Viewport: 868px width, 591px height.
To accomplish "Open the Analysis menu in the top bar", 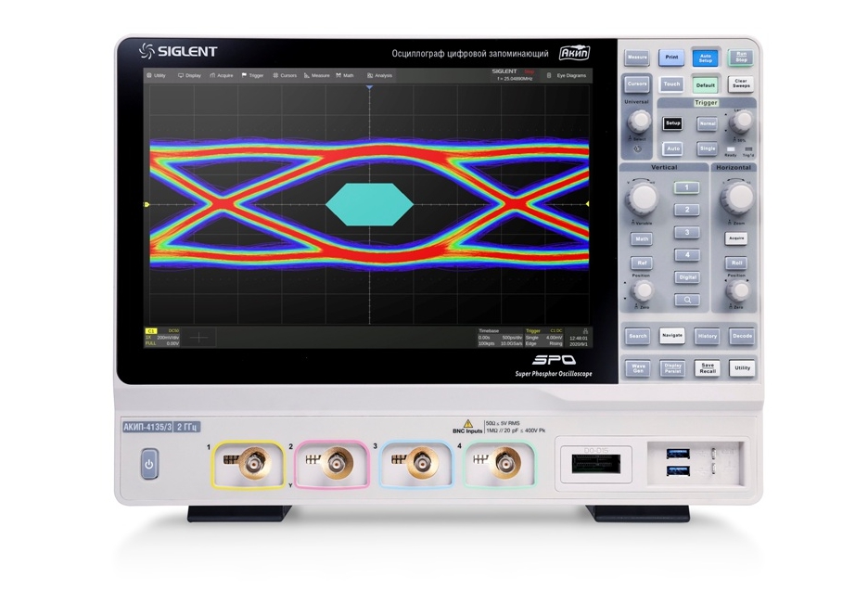I will click(380, 75).
